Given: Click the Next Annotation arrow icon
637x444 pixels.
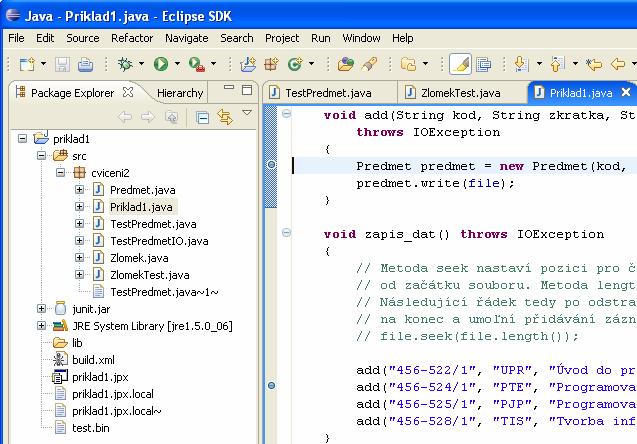Looking at the screenshot, I should pos(521,64).
